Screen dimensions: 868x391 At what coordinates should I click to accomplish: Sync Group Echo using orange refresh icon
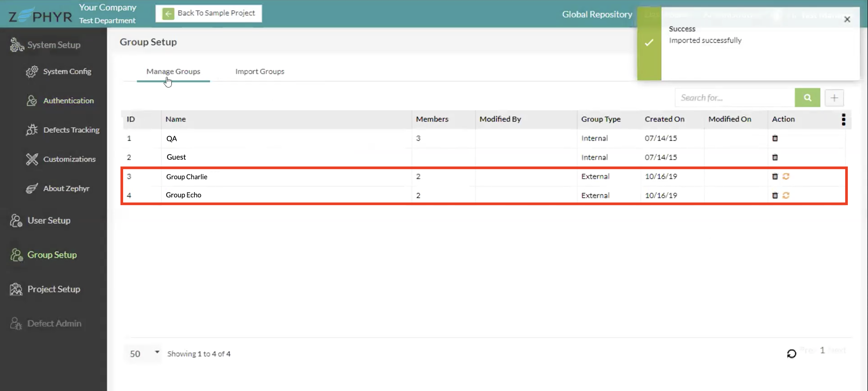(786, 195)
